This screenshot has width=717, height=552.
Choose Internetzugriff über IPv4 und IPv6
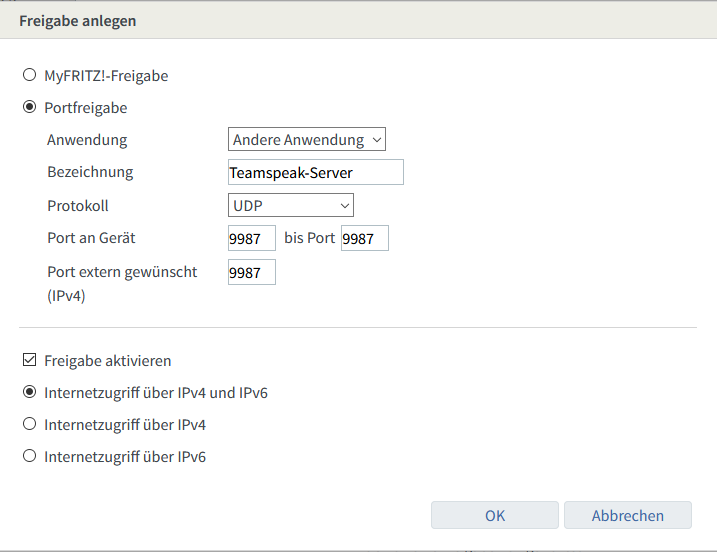30,393
